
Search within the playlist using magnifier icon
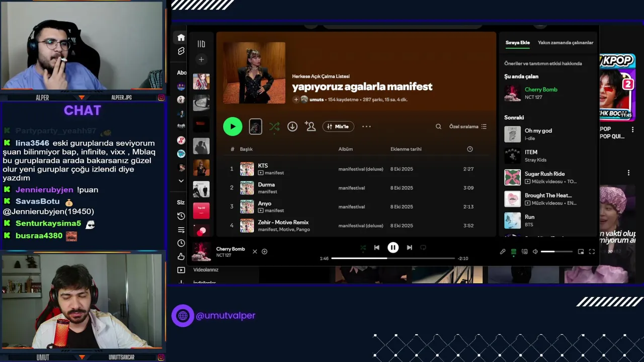[438, 127]
